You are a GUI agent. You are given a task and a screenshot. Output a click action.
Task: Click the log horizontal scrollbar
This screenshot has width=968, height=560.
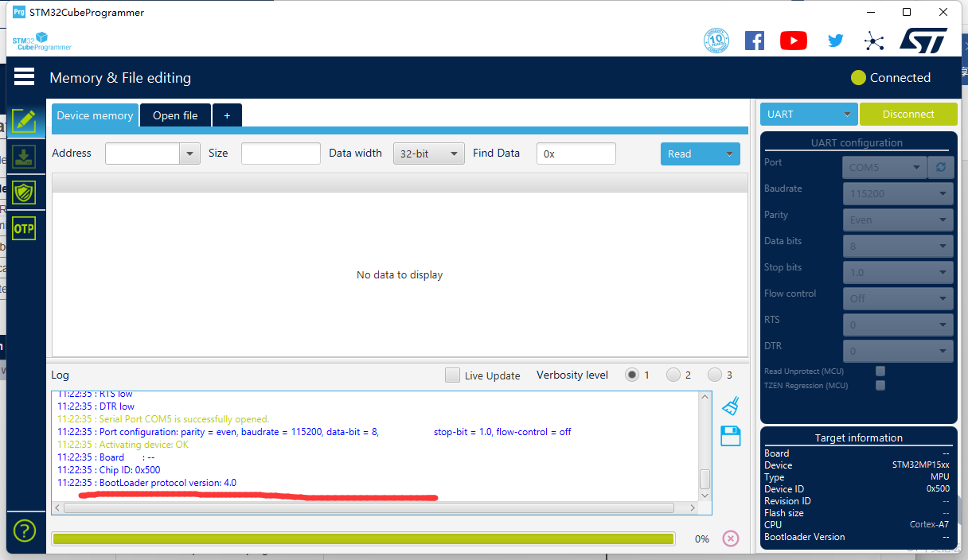coord(370,507)
